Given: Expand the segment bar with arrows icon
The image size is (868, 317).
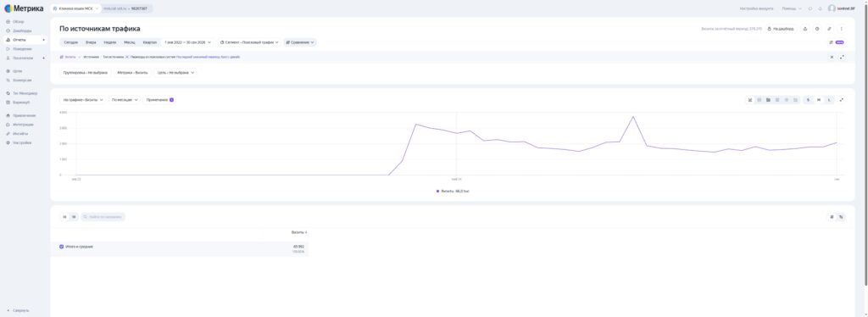Looking at the screenshot, I should [842, 57].
